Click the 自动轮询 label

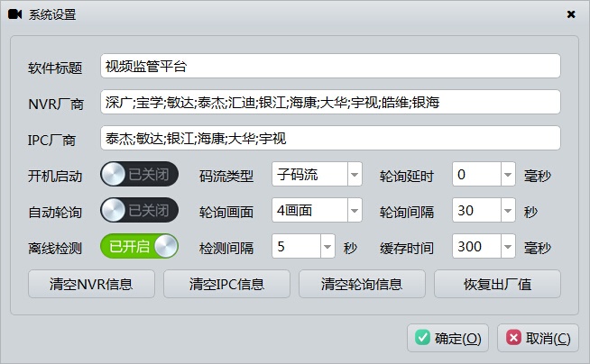tap(55, 213)
